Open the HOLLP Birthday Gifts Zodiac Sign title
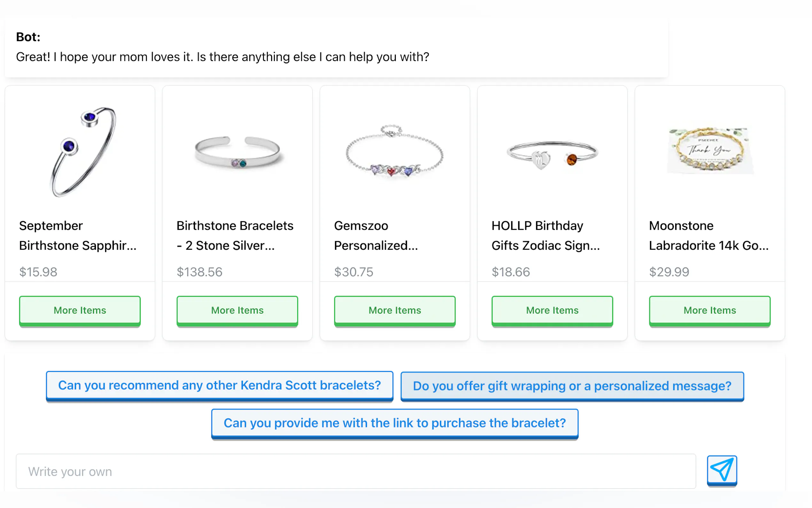The image size is (812, 508). click(545, 235)
